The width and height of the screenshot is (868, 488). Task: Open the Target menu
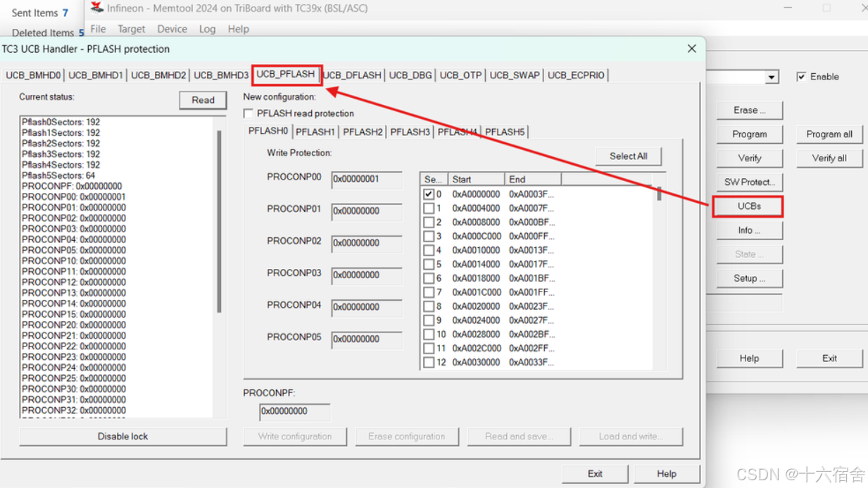[x=132, y=29]
